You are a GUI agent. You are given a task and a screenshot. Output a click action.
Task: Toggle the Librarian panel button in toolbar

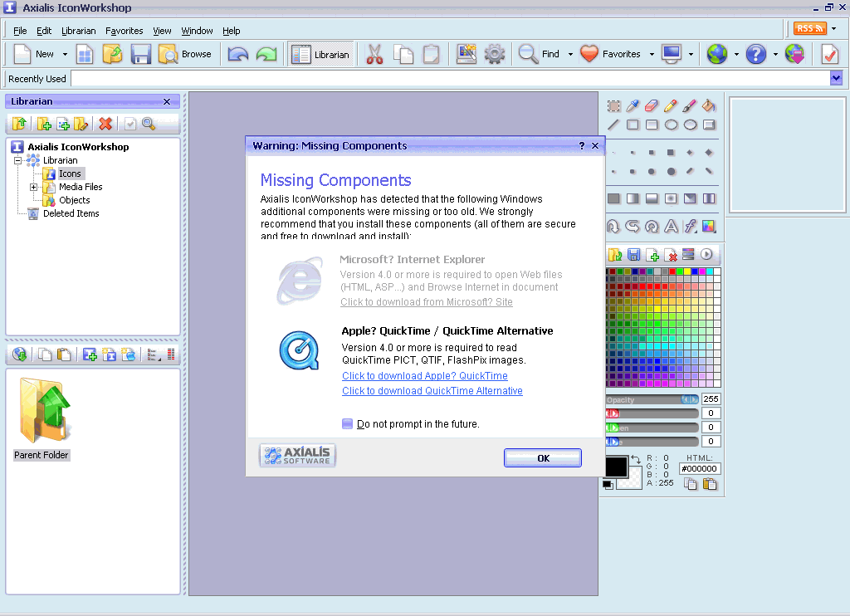(322, 54)
